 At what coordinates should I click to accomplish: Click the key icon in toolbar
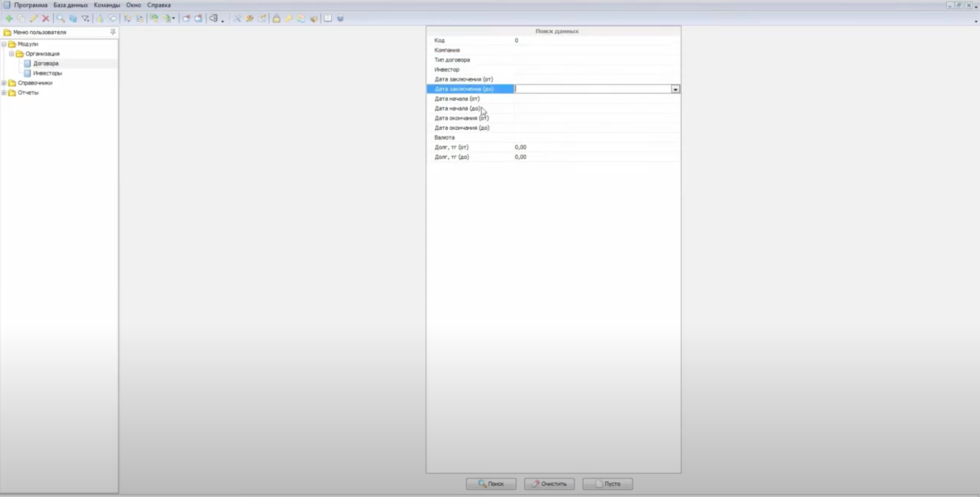point(289,18)
